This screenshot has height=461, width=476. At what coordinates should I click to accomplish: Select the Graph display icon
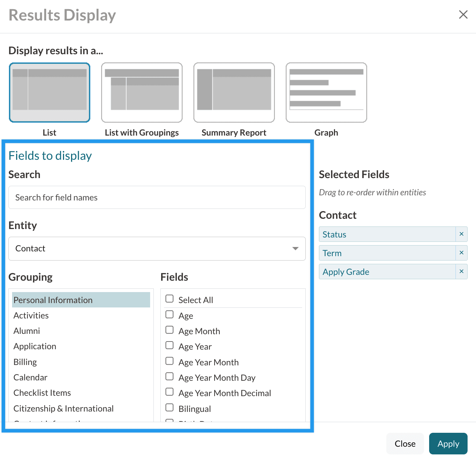pyautogui.click(x=326, y=92)
